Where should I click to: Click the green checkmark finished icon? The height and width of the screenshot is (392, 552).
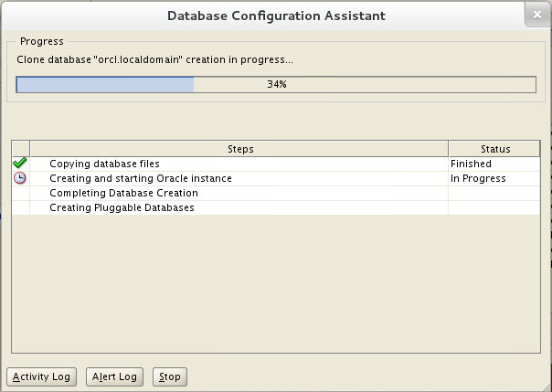tap(20, 164)
